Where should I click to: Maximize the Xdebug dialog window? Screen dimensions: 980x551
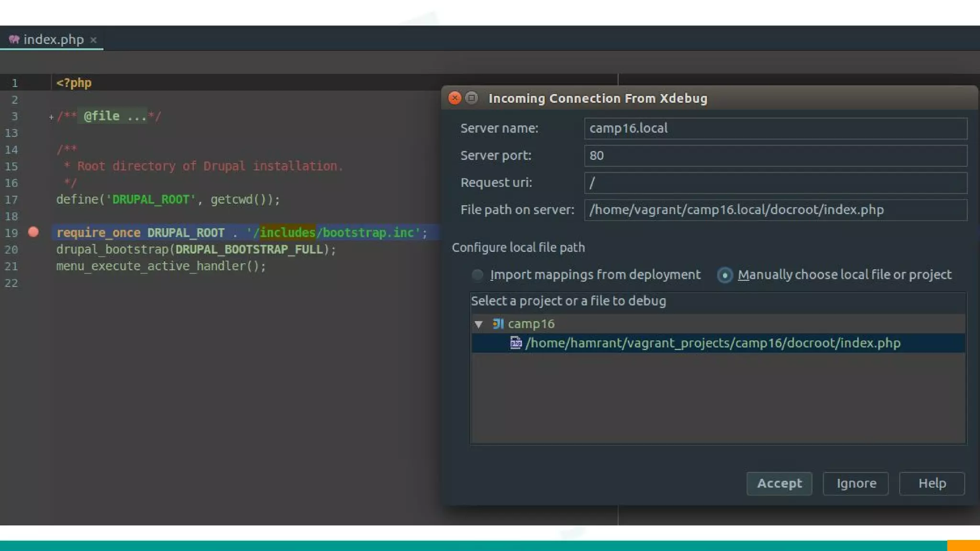471,98
